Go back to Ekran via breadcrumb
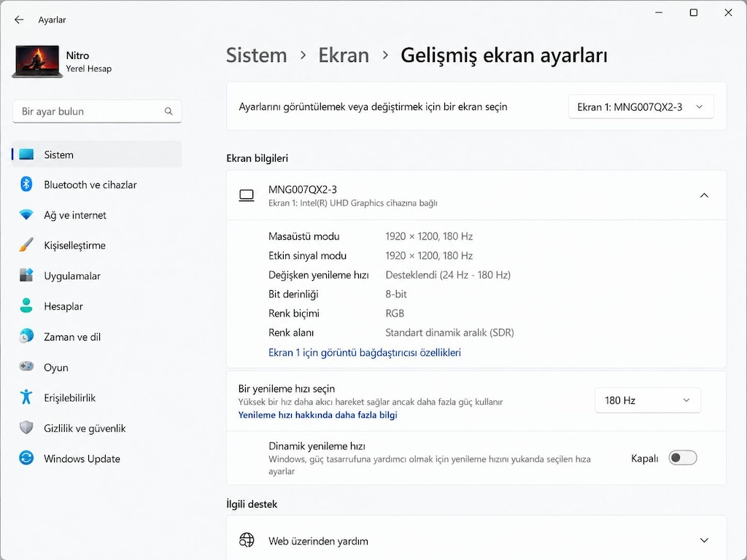This screenshot has width=747, height=560. (x=344, y=55)
